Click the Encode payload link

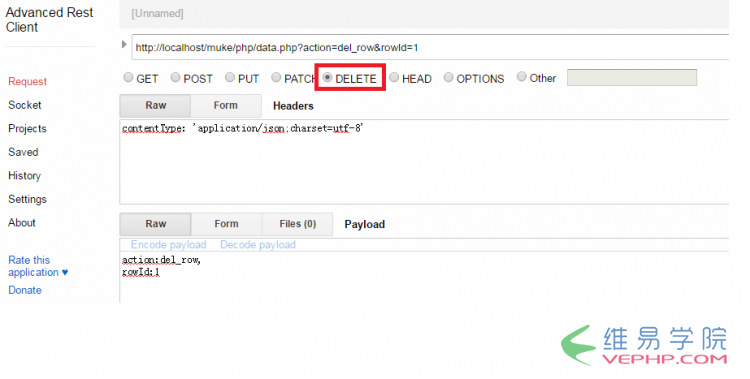tap(168, 245)
